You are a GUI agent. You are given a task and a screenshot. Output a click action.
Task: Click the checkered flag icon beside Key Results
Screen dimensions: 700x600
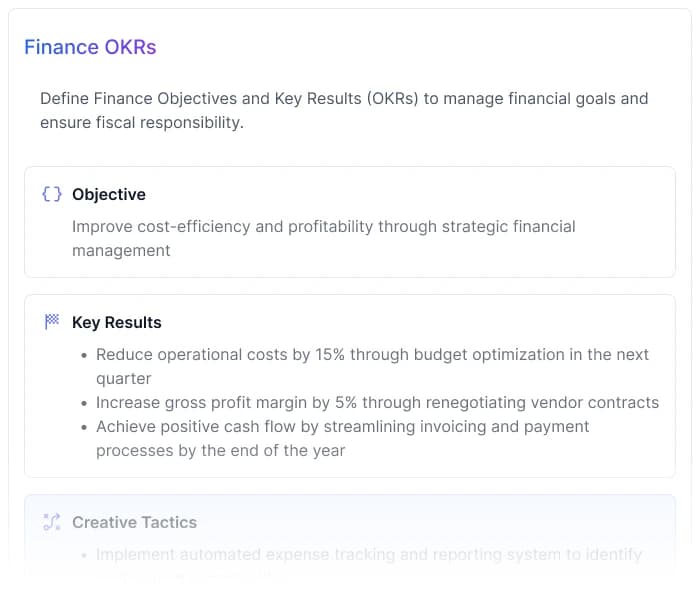coord(52,323)
